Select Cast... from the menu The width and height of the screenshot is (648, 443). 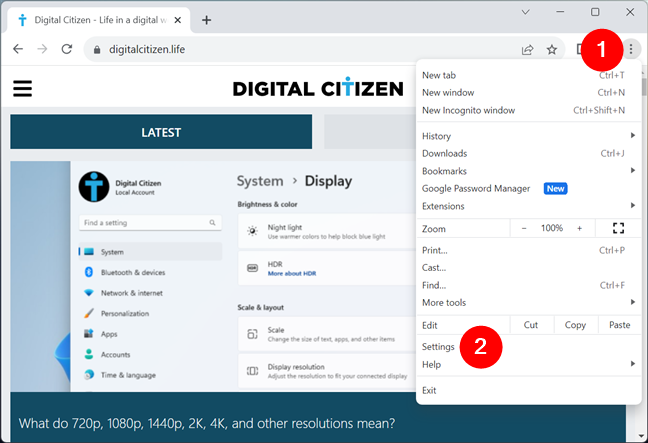(529, 268)
